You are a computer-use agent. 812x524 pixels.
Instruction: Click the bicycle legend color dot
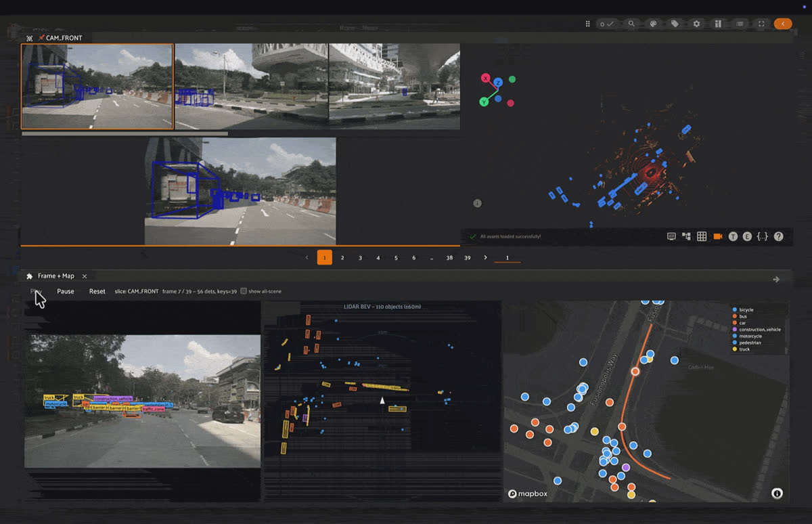[x=735, y=310]
